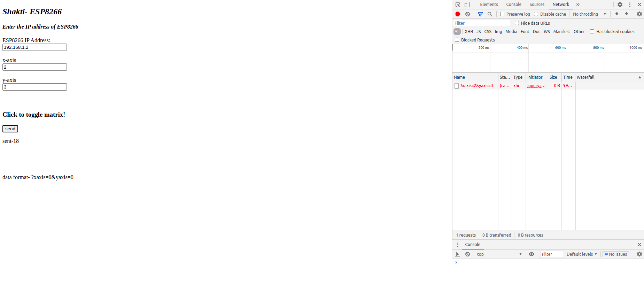Toggle the network filter funnel icon
Screen dimensions: 644x307
click(480, 14)
